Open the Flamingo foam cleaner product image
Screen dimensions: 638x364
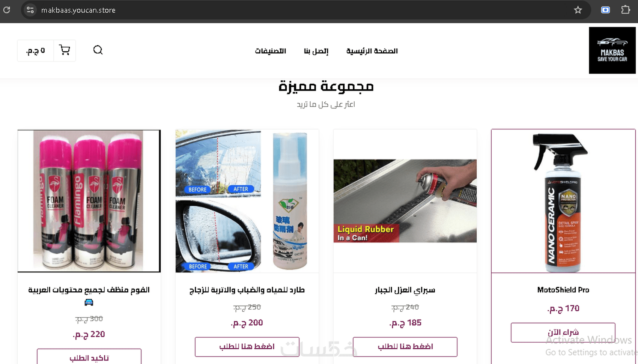coord(89,201)
